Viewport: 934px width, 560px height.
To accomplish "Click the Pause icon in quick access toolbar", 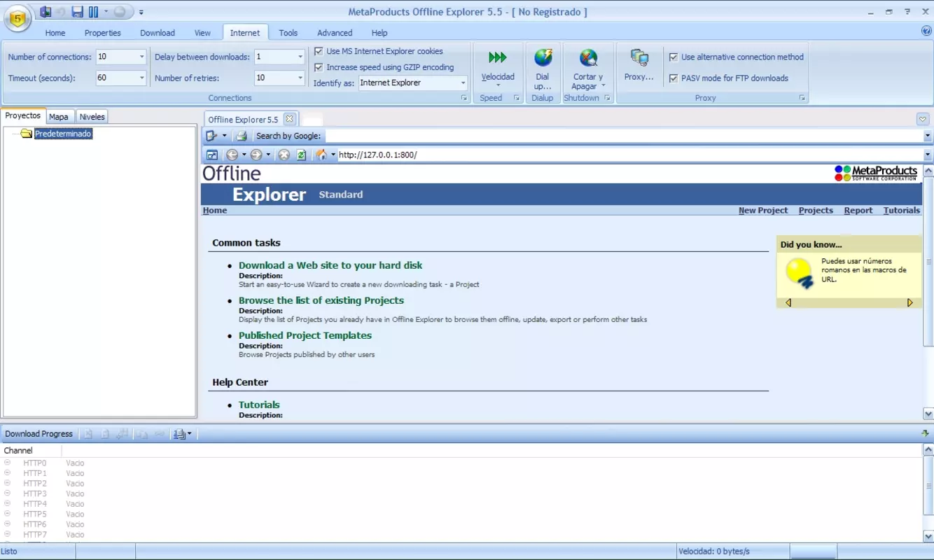I will 93,11.
